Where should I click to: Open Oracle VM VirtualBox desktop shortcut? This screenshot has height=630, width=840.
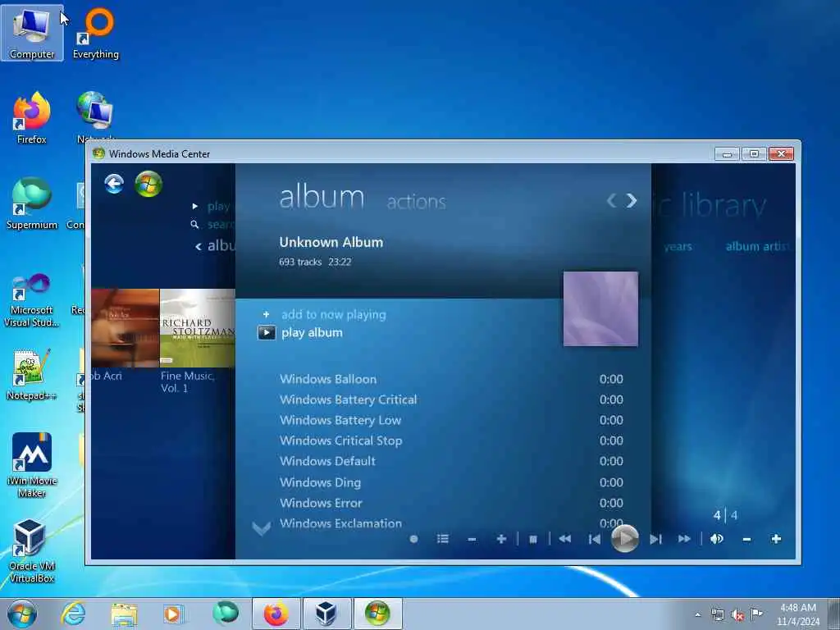click(32, 550)
